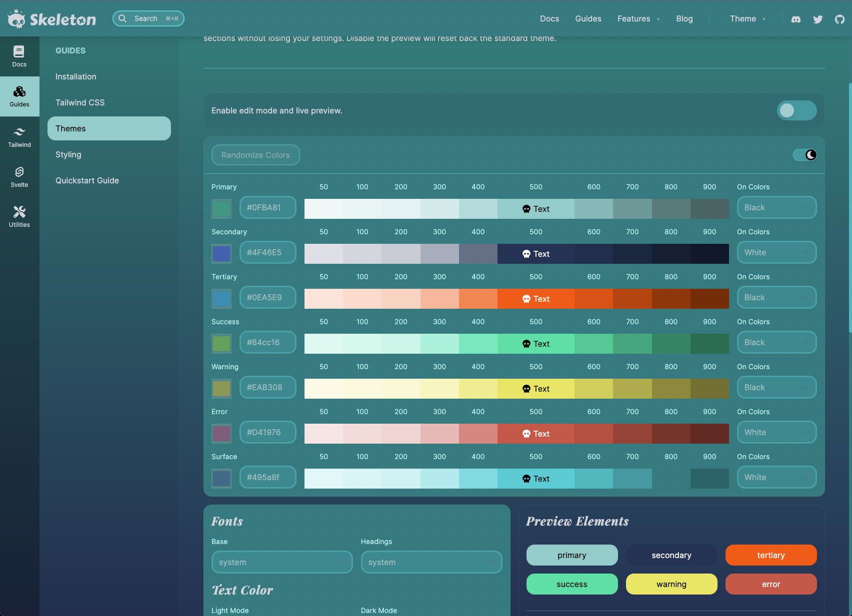
Task: Open the Docs sidebar icon
Action: coord(19,56)
